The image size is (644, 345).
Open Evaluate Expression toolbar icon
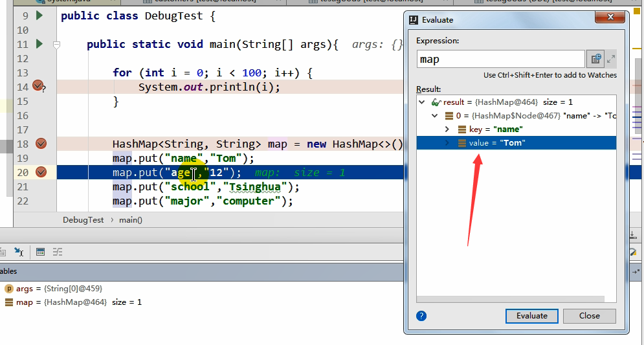click(40, 252)
